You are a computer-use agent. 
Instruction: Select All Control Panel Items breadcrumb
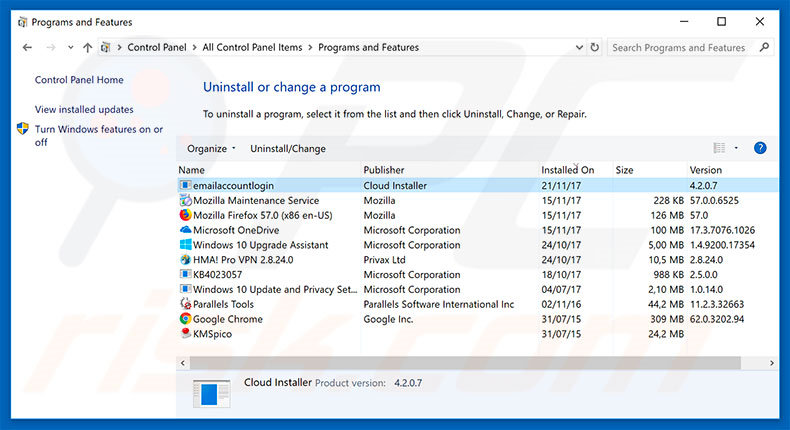click(252, 47)
